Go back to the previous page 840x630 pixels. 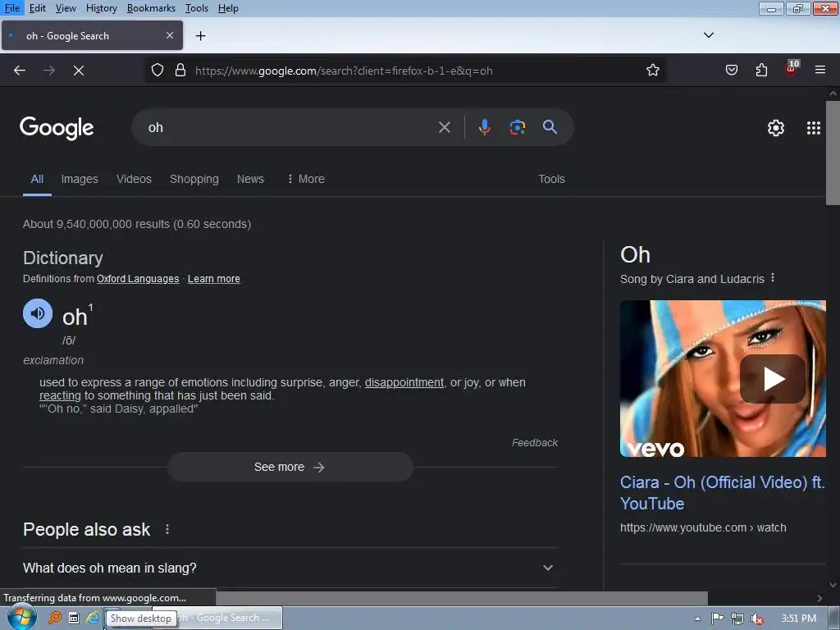[20, 71]
